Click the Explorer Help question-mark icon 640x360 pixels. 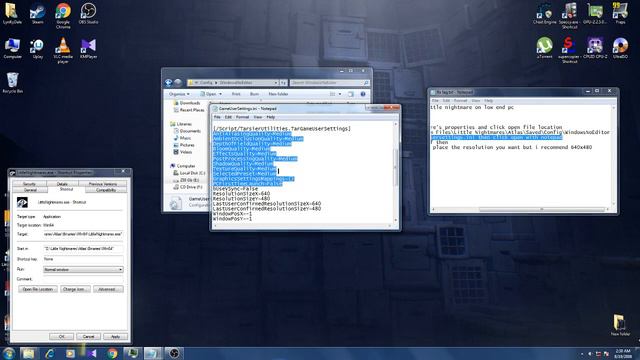click(362, 94)
